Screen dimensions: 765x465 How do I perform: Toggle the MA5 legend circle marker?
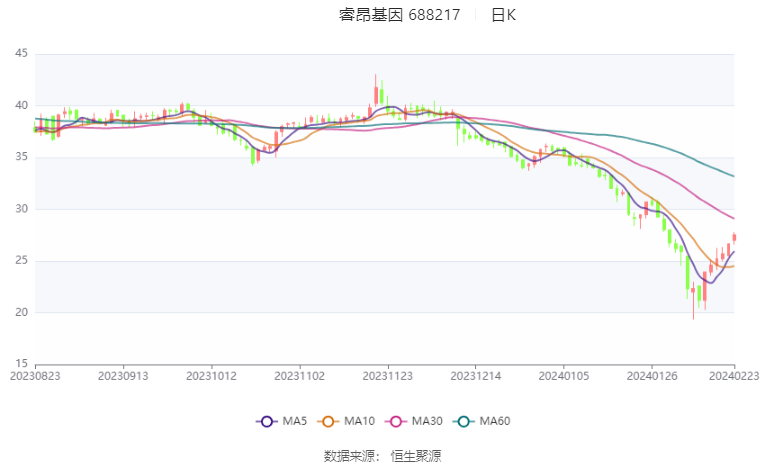tap(266, 421)
